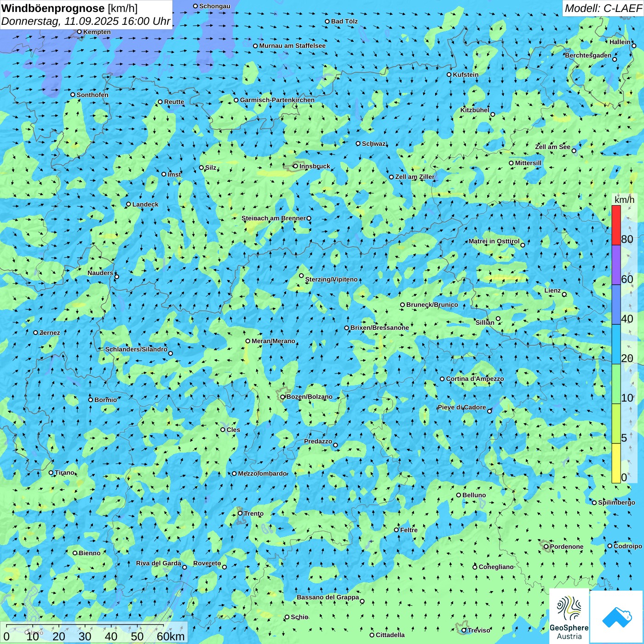Click the Berchtesgaden label
The image size is (644, 644).
(588, 55)
